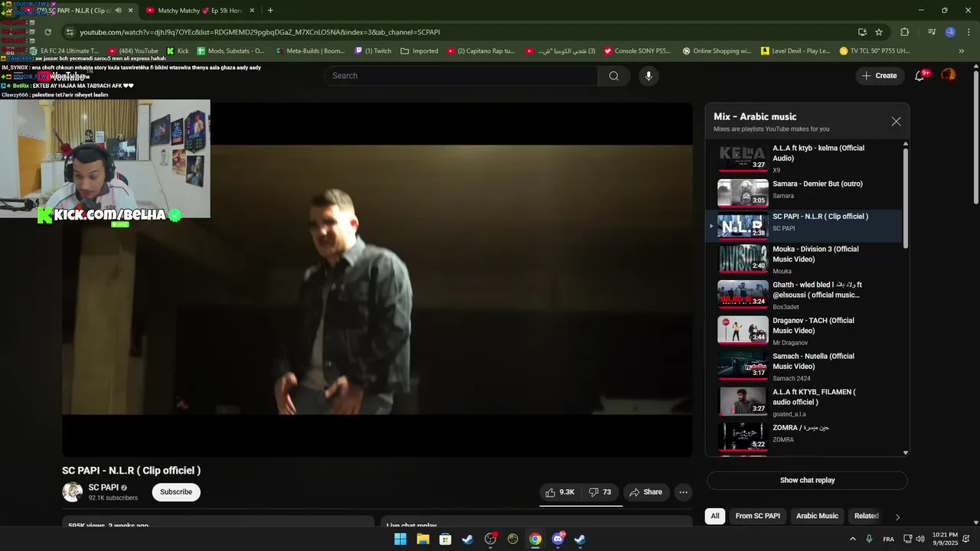Viewport: 980px width, 551px height.
Task: Open Chrome media controls icon
Action: [931, 32]
